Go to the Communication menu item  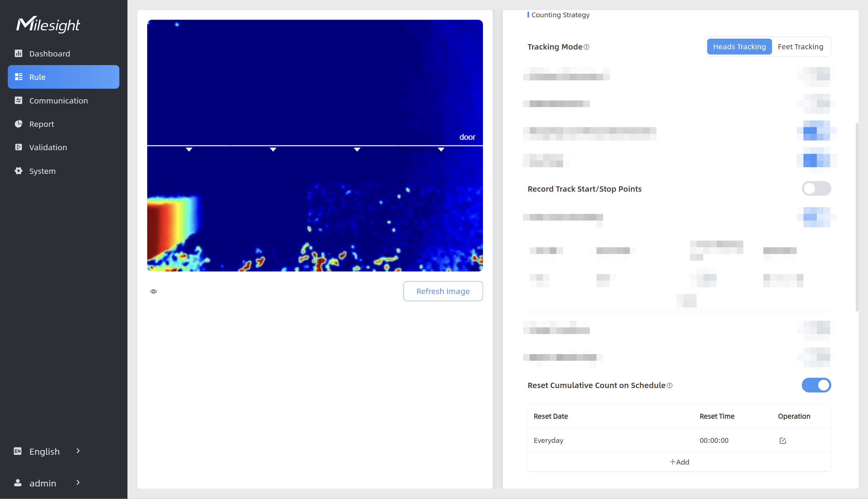point(58,100)
